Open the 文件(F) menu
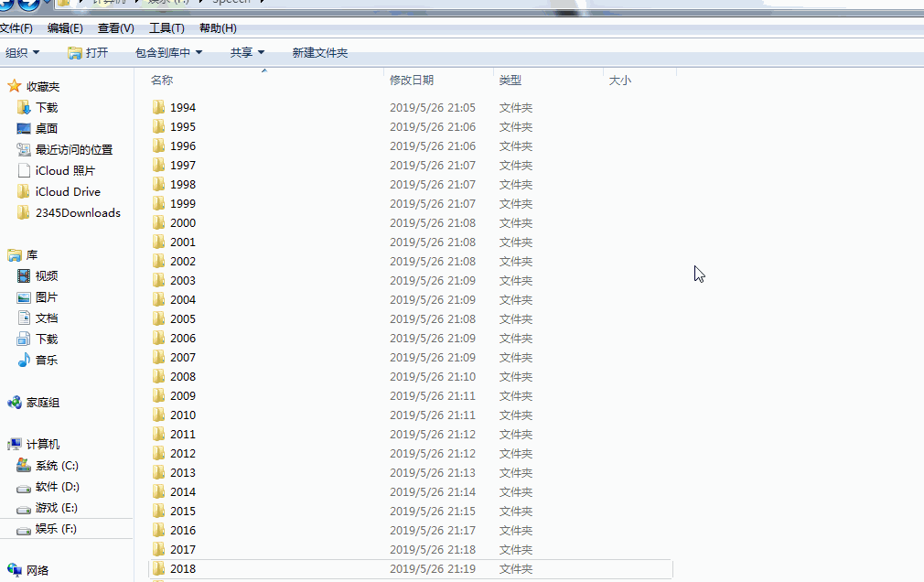The height and width of the screenshot is (582, 924). click(16, 28)
